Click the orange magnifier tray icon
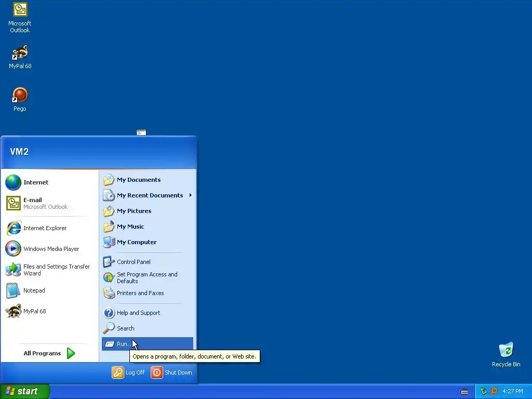Viewport: 532px width, 399px height. pyautogui.click(x=494, y=391)
